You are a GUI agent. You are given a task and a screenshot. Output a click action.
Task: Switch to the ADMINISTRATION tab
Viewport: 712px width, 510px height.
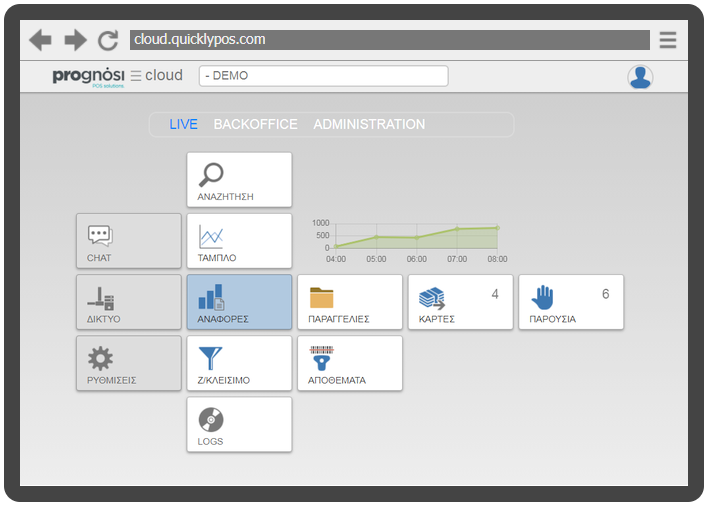point(369,125)
